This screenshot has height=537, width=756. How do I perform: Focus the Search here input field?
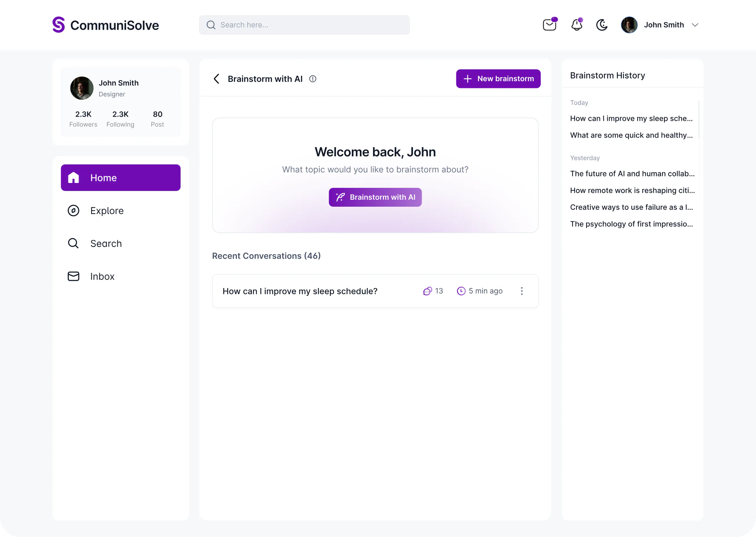[x=304, y=25]
